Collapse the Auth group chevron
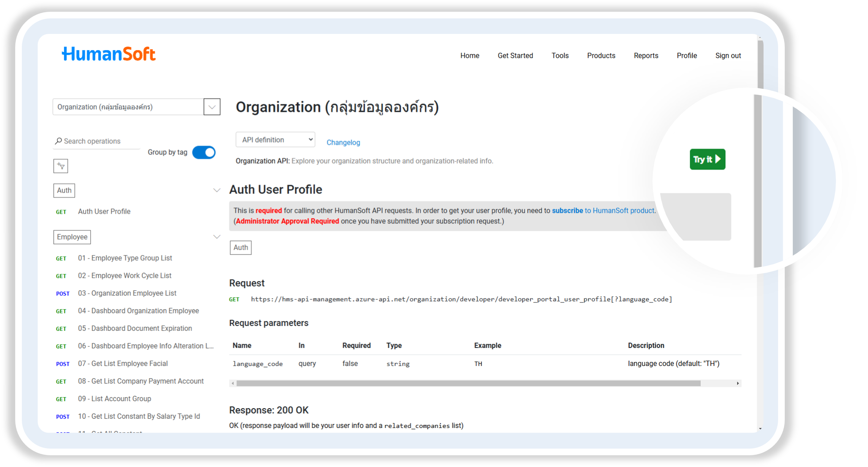The width and height of the screenshot is (868, 467). (217, 190)
